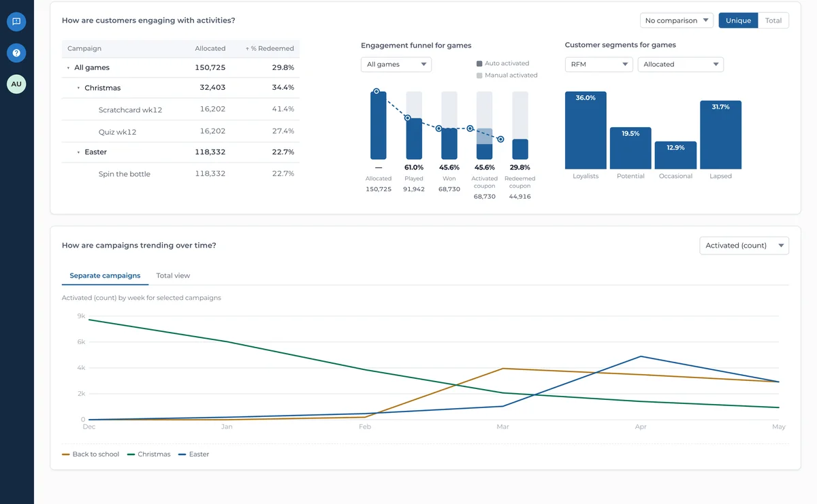Click the Manual activated legend entry
Screen dimensions: 817x504
[x=507, y=75]
